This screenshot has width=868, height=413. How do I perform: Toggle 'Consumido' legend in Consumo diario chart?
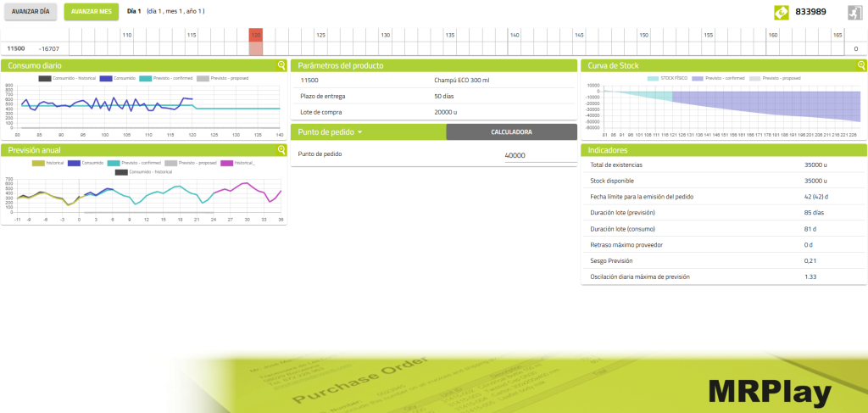click(x=118, y=78)
